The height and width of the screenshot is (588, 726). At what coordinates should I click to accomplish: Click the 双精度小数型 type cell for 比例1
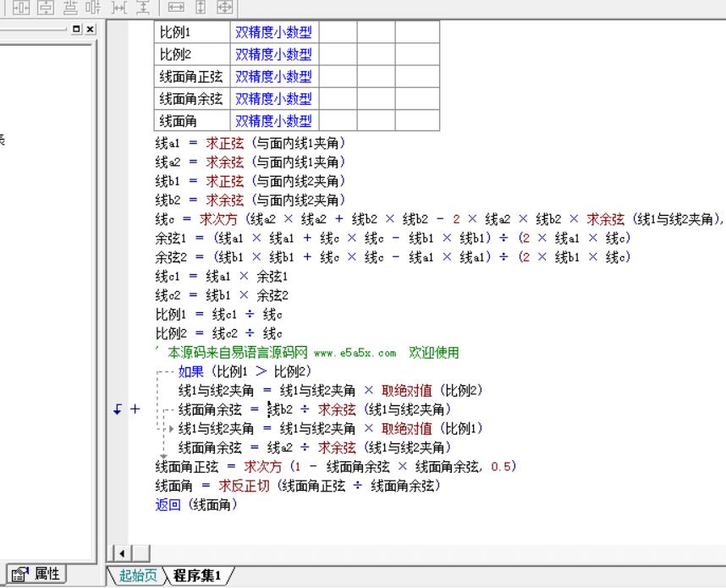273,32
